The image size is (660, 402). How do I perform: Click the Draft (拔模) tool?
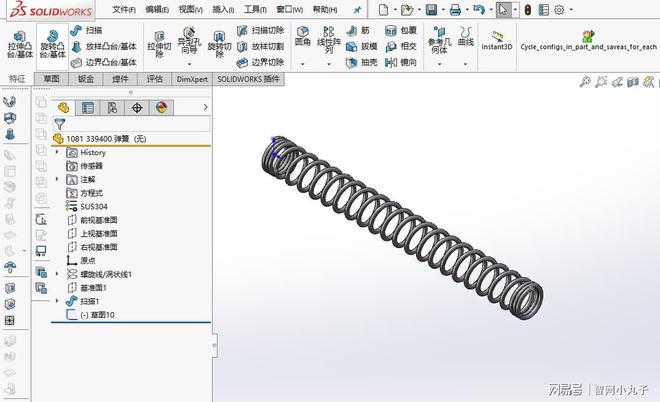362,46
